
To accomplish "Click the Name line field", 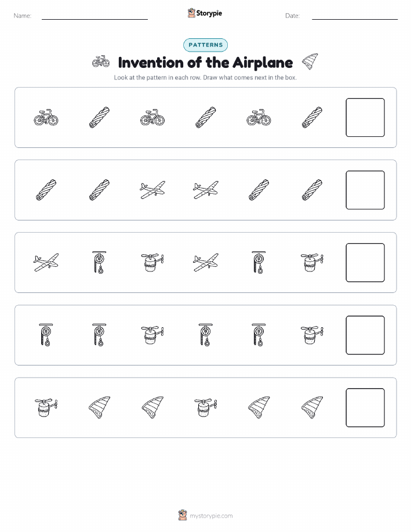I will click(94, 16).
